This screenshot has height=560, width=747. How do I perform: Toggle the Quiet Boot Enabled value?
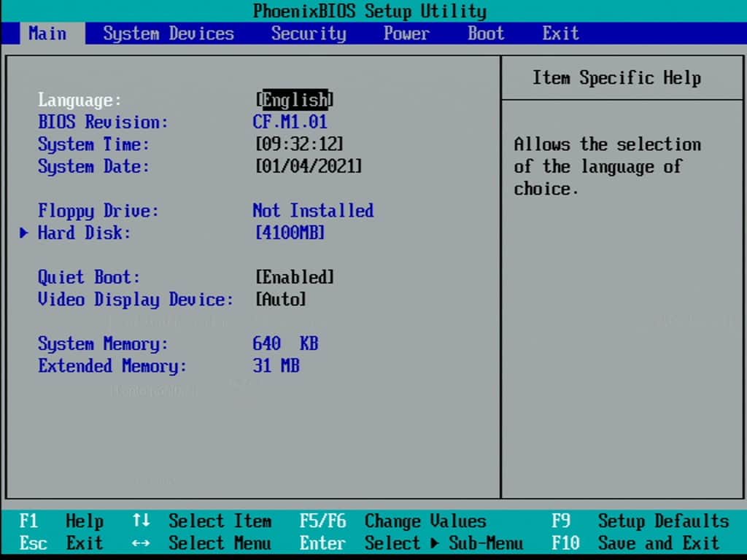tap(295, 277)
